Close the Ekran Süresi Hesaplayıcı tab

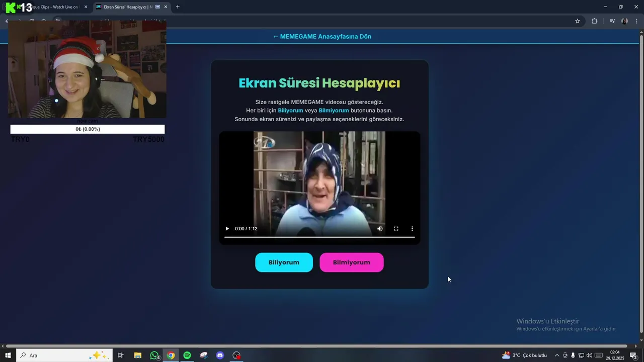coord(166,7)
